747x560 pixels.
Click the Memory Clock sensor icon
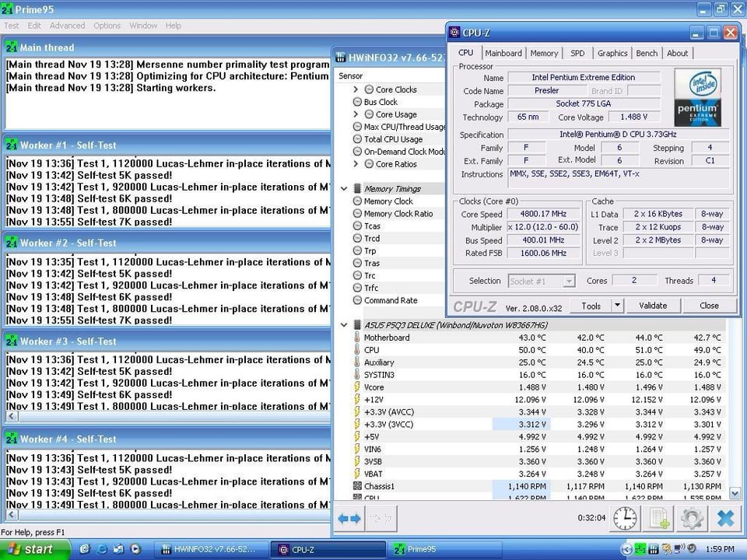point(357,201)
